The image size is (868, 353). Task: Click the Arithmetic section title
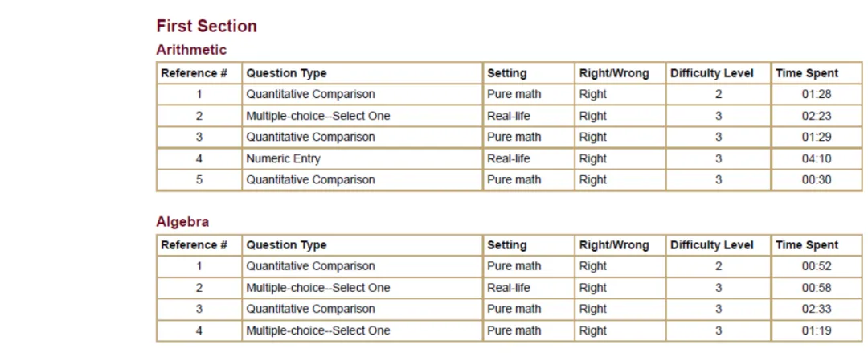click(191, 50)
